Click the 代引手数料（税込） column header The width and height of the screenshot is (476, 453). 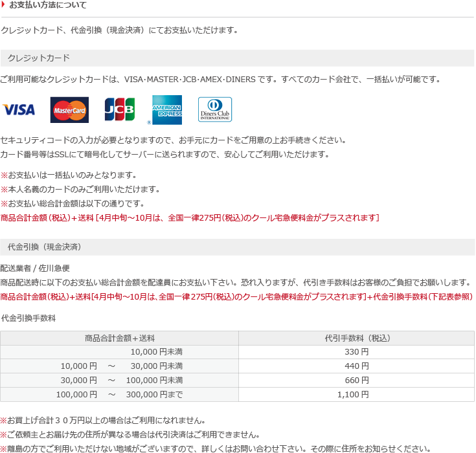(x=356, y=338)
